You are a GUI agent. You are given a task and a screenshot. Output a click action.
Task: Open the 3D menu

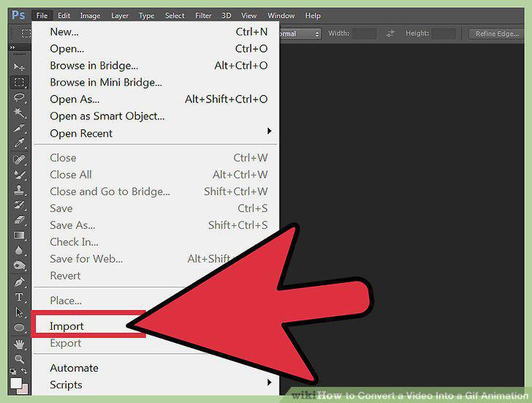pyautogui.click(x=227, y=15)
